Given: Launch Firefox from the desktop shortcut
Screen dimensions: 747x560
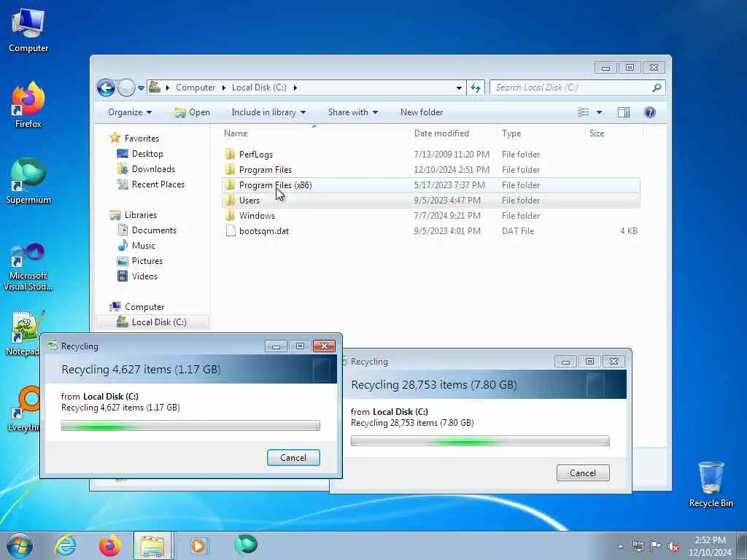Looking at the screenshot, I should (28, 105).
